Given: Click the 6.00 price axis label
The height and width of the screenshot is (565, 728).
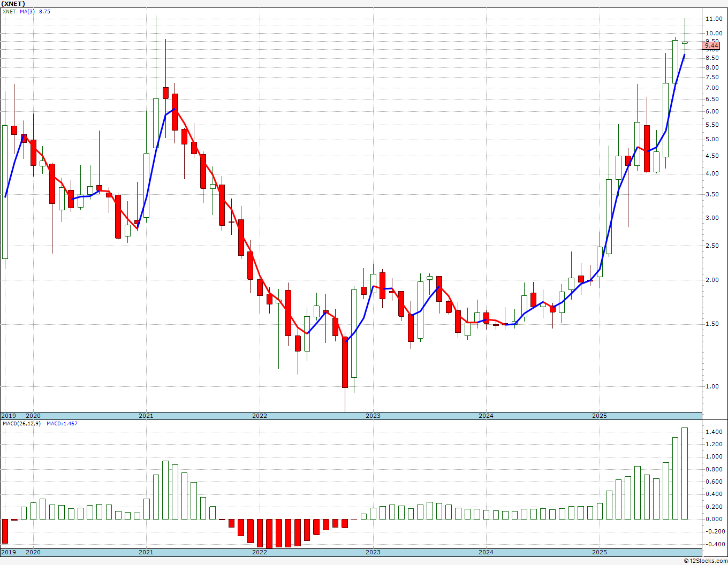Looking at the screenshot, I should 712,111.
